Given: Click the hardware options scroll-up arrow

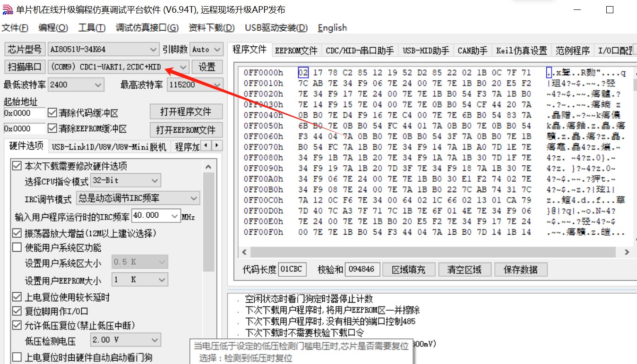Looking at the screenshot, I should point(208,167).
